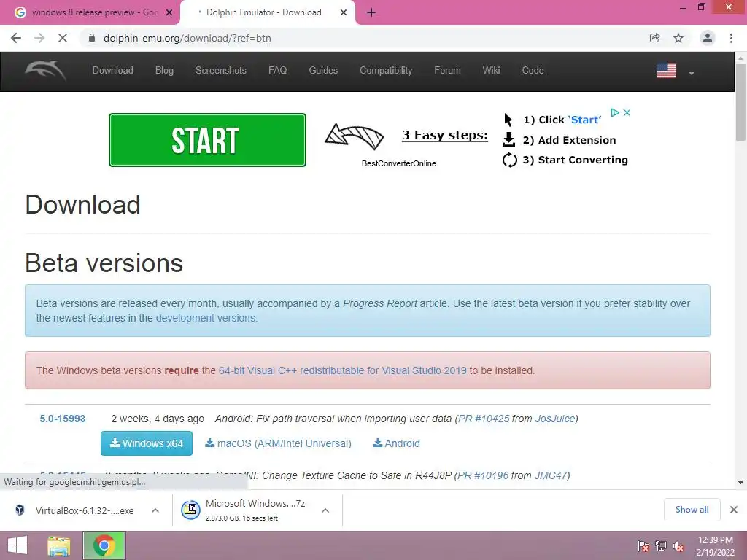The image size is (747, 560).
Task: Click the US flag language icon
Action: pyautogui.click(x=666, y=71)
